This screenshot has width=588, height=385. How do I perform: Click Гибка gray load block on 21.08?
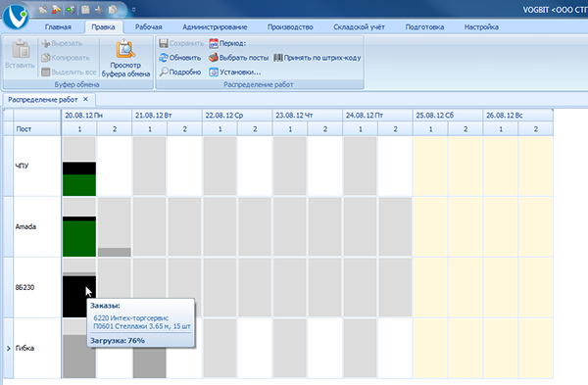[x=149, y=362]
